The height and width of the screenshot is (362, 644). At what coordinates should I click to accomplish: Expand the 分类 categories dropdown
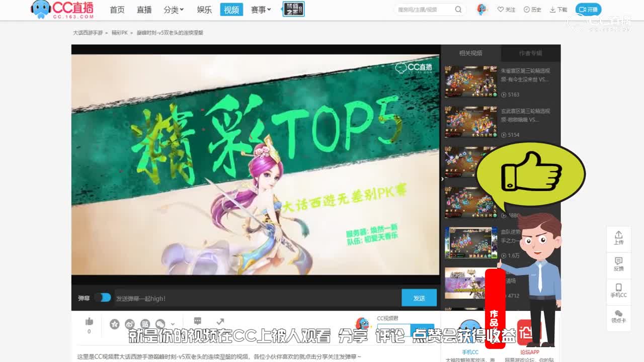174,10
